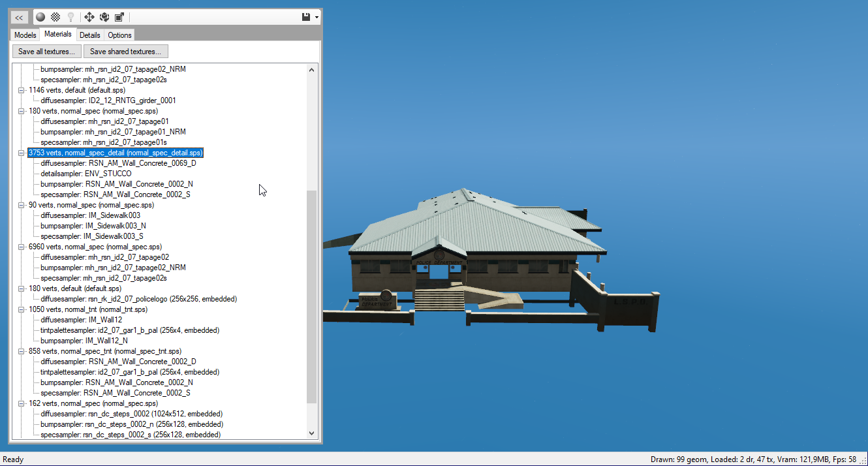Select the IM_Wall12 diffusesampler entry
The width and height of the screenshot is (868, 466).
click(x=80, y=320)
